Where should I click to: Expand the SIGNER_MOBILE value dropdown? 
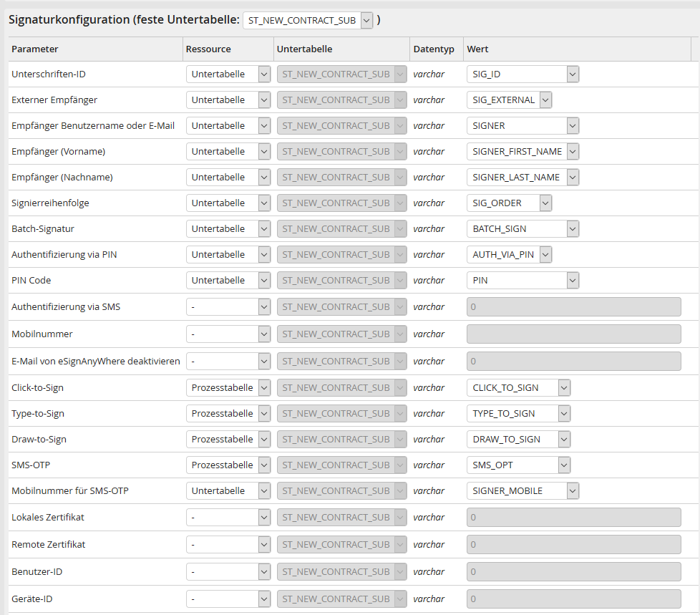[522, 490]
